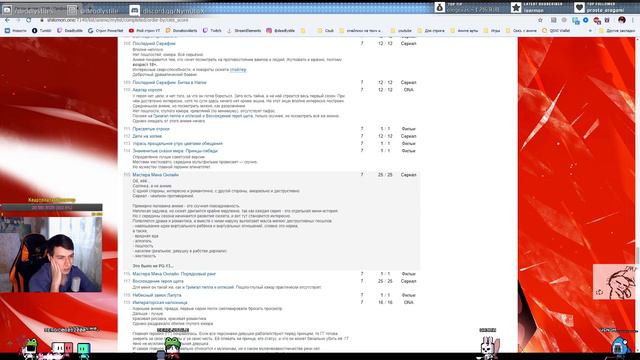Open the Instagram @deadlystile bookmark

pyautogui.click(x=280, y=31)
